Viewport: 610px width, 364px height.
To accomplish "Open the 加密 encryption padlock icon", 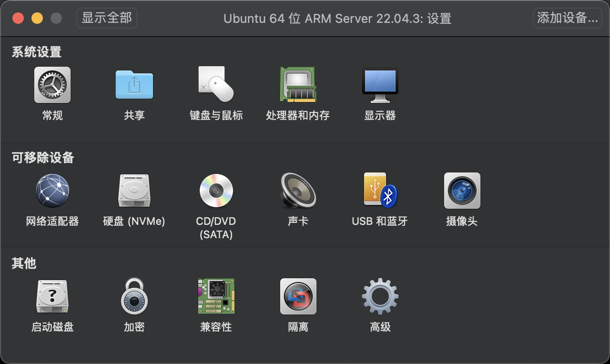I will pyautogui.click(x=134, y=296).
